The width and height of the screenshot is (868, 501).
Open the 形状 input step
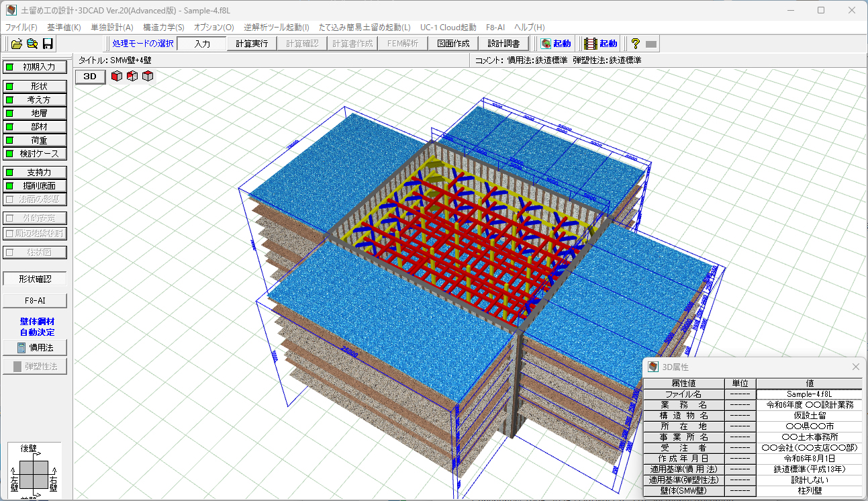[x=35, y=87]
